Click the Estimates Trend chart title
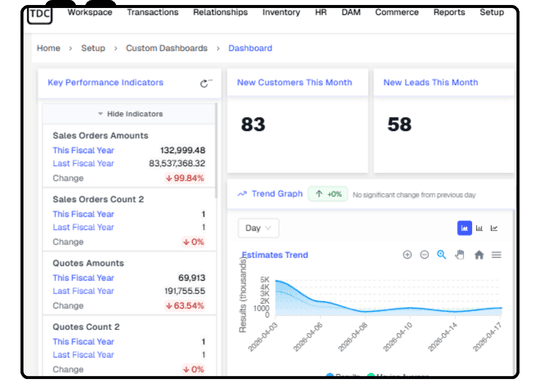540x384 pixels. tap(275, 255)
